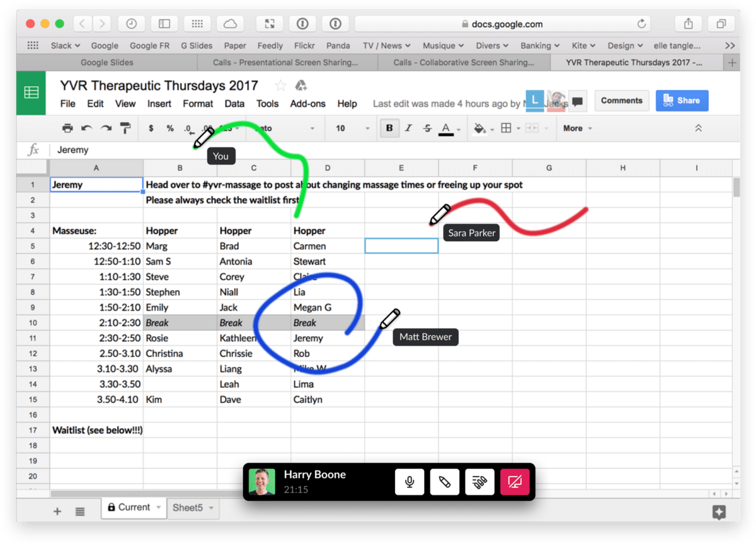
Task: Open the File menu
Action: pyautogui.click(x=67, y=104)
